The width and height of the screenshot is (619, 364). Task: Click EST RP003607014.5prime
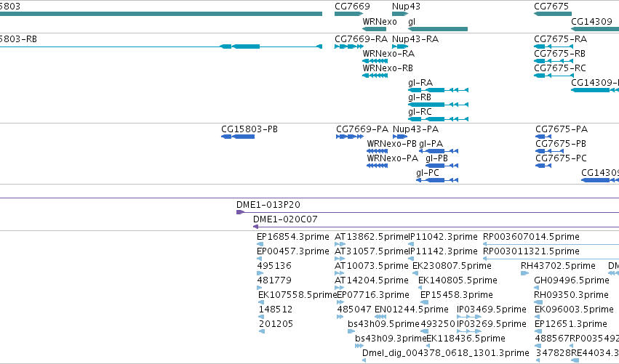coord(532,237)
